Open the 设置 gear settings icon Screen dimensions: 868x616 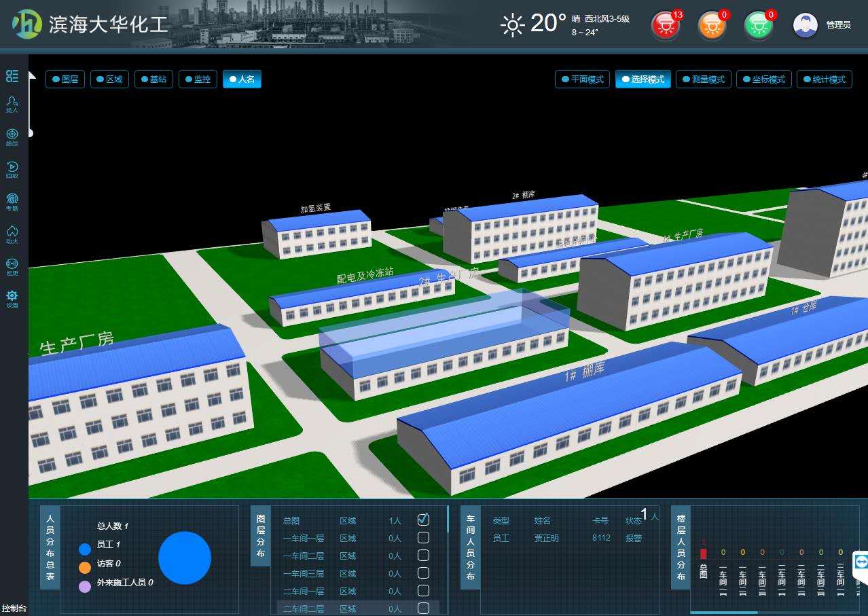point(12,297)
